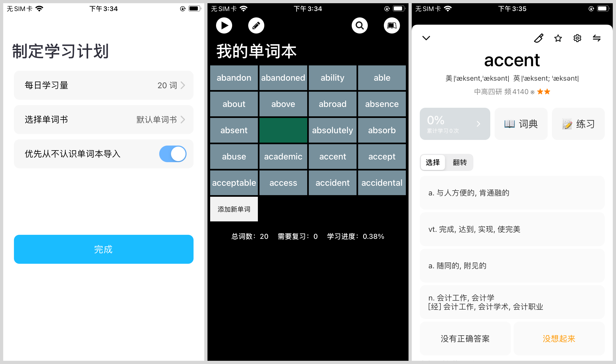Click 添加新单词 button in word list
Viewport: 616px width, 364px height.
pos(234,209)
